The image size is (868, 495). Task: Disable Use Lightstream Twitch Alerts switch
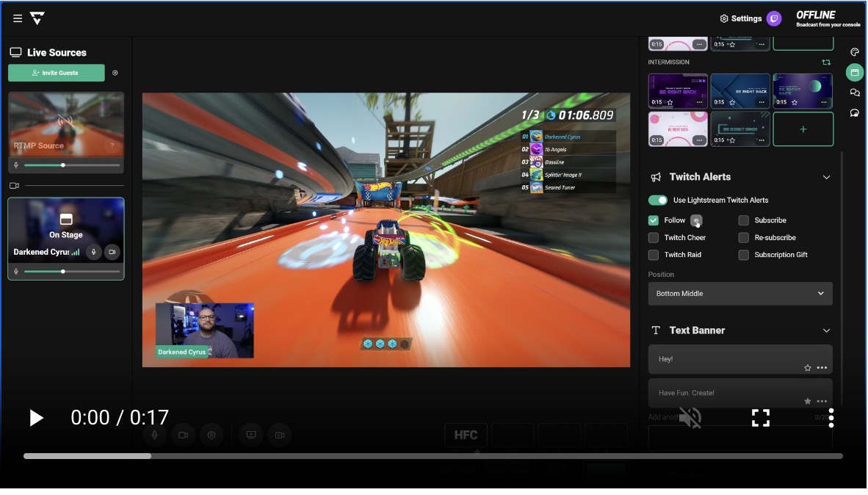point(658,200)
